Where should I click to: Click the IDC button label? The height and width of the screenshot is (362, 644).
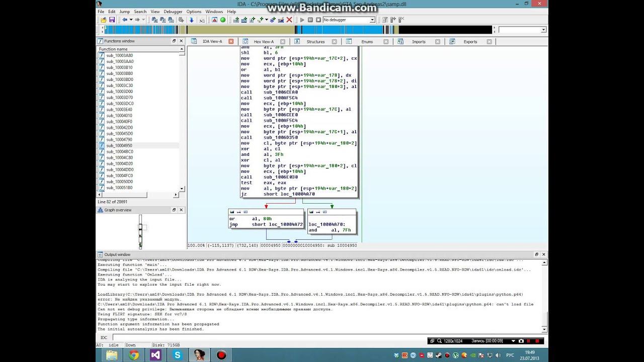104,338
